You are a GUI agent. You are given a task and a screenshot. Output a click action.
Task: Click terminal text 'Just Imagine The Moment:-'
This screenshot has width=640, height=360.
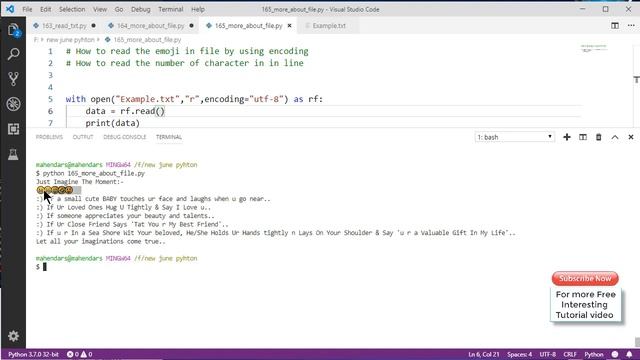(x=80, y=182)
